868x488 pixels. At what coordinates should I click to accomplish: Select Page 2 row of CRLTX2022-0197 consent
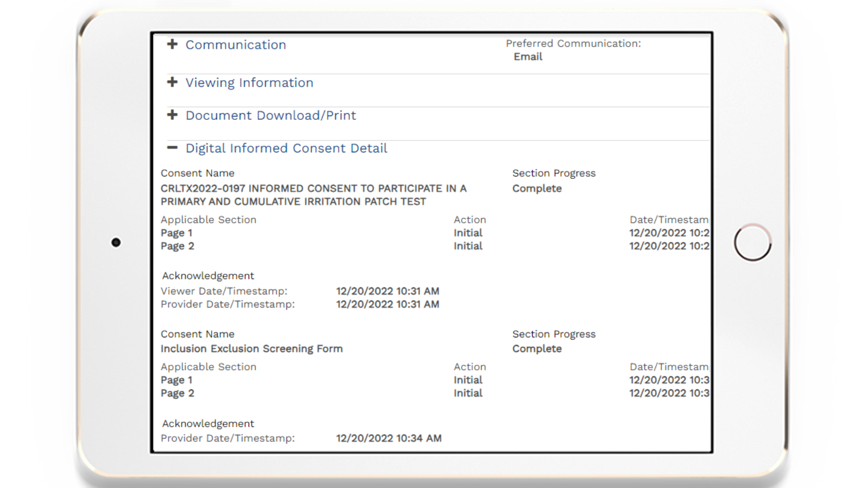pyautogui.click(x=177, y=246)
